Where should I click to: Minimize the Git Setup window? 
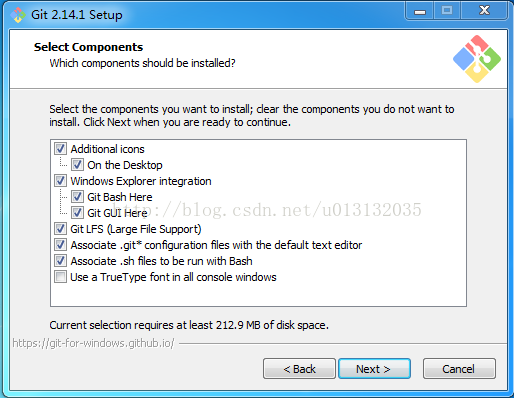420,11
